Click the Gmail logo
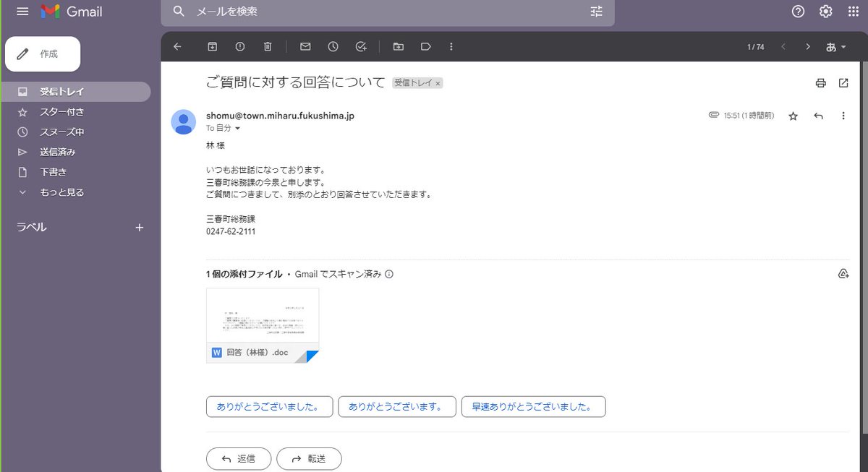The width and height of the screenshot is (868, 472). click(72, 12)
